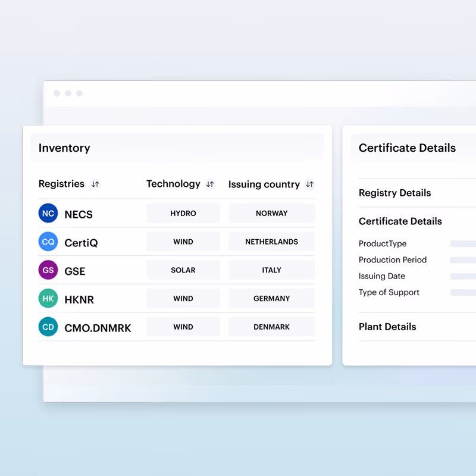Sort the Issuing country column

[x=309, y=184]
